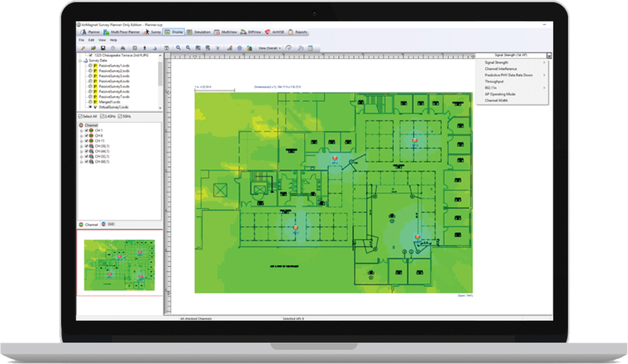Viewport: 628px width, 364px height.
Task: Switch to the Survey tab
Action: coord(153,32)
